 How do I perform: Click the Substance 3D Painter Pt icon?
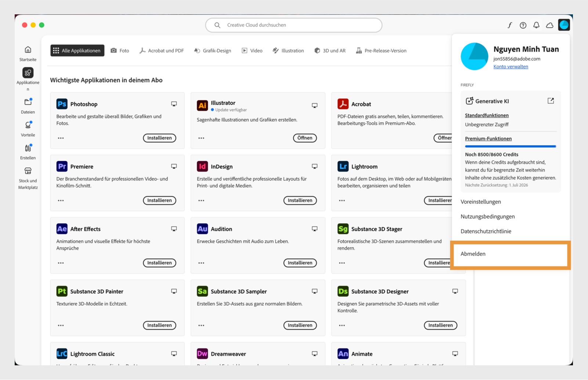pyautogui.click(x=62, y=291)
